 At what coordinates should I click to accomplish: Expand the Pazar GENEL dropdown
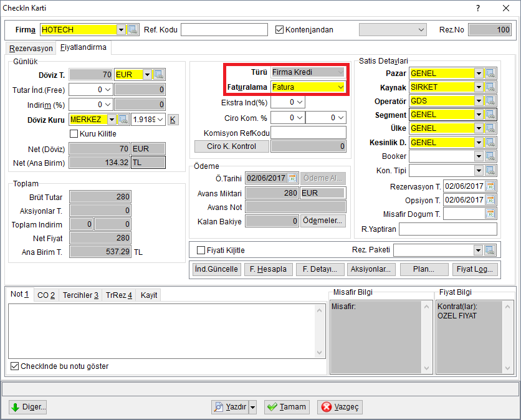coord(479,74)
